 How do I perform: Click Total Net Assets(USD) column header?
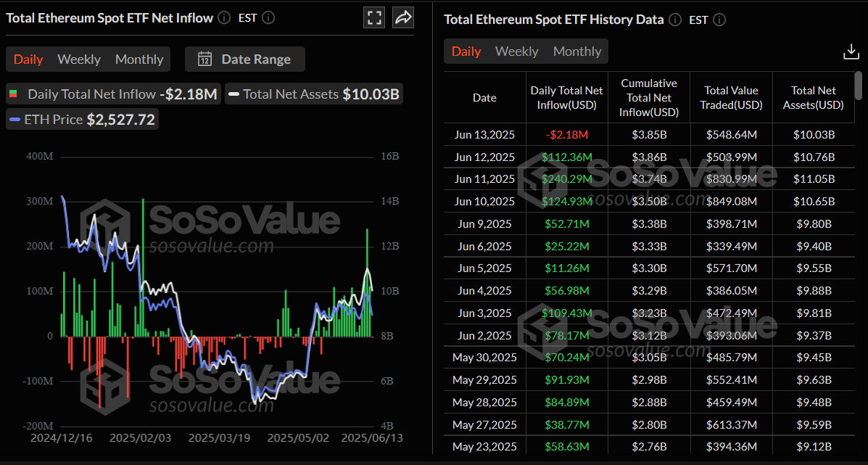click(x=813, y=98)
